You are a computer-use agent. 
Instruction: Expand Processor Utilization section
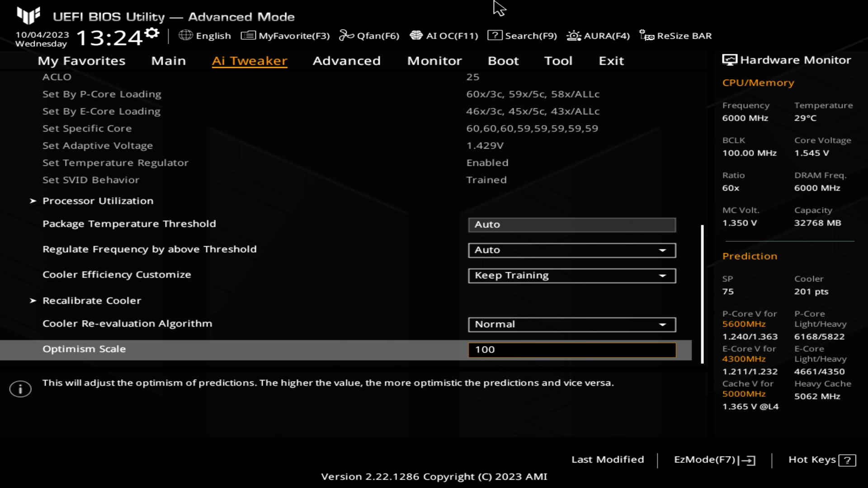point(97,201)
